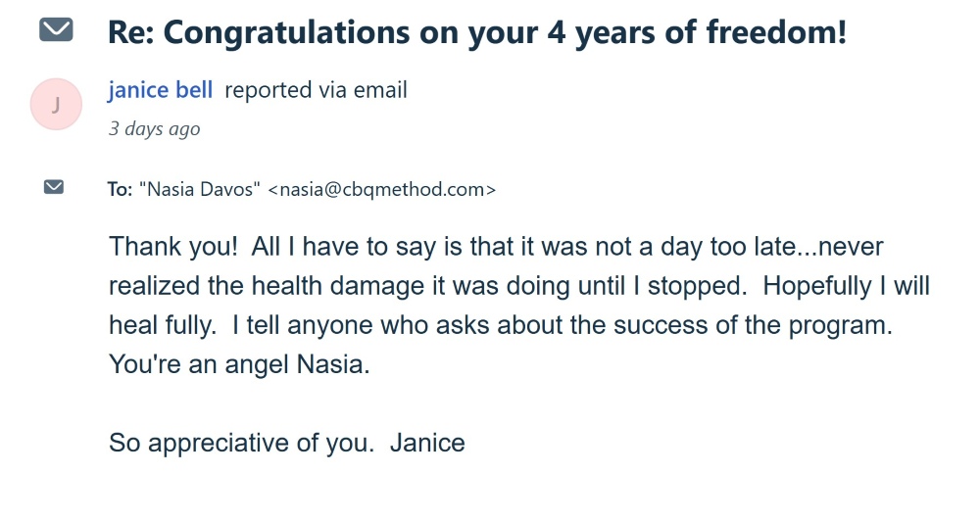Click the "To:" recipient label

[x=120, y=189]
